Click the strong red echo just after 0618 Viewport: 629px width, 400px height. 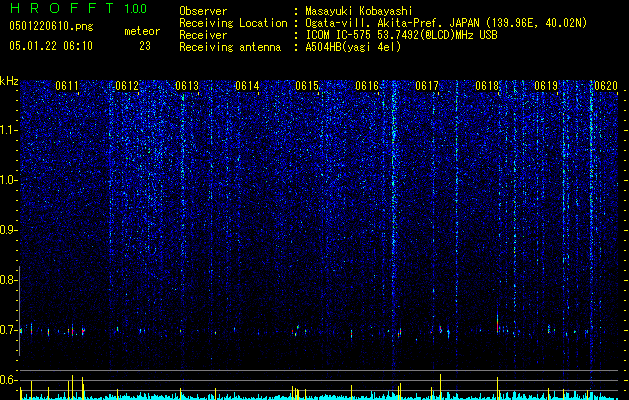[x=497, y=324]
